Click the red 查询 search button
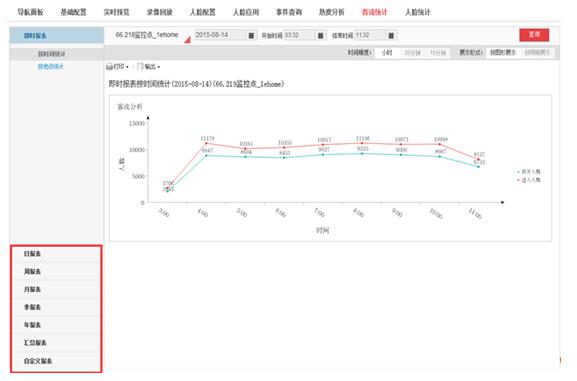The height and width of the screenshot is (381, 577). tap(534, 35)
